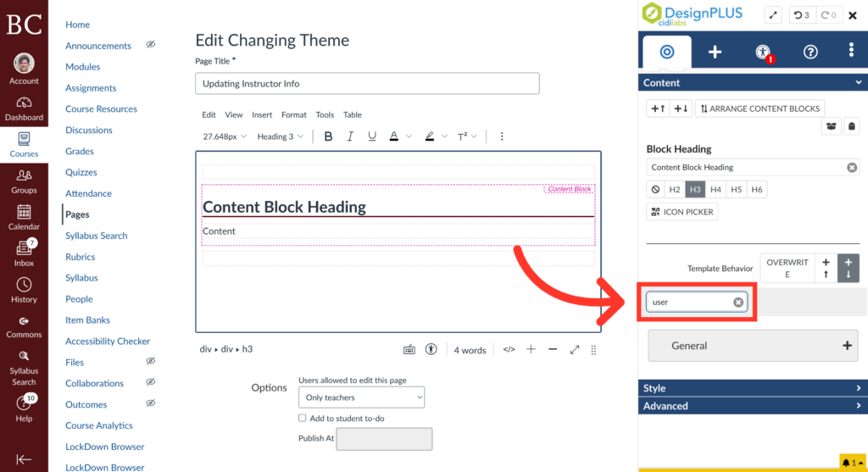Open the ICON PICKER

(x=682, y=212)
